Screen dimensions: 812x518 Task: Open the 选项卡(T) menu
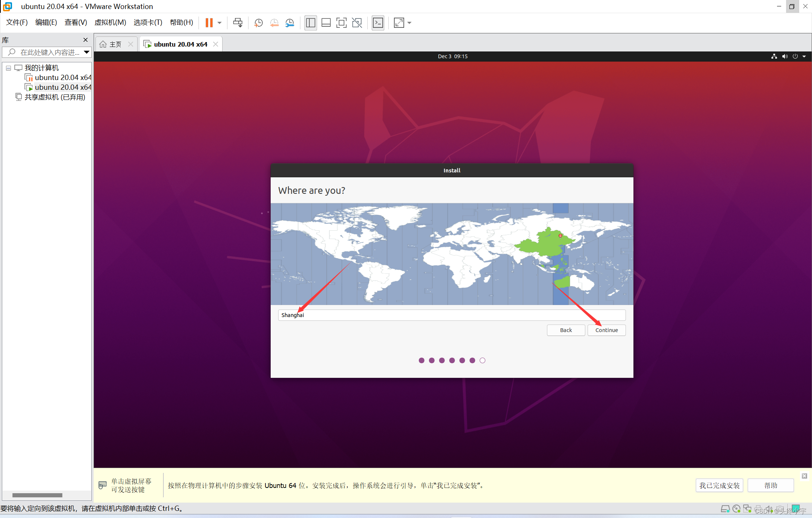pyautogui.click(x=148, y=23)
